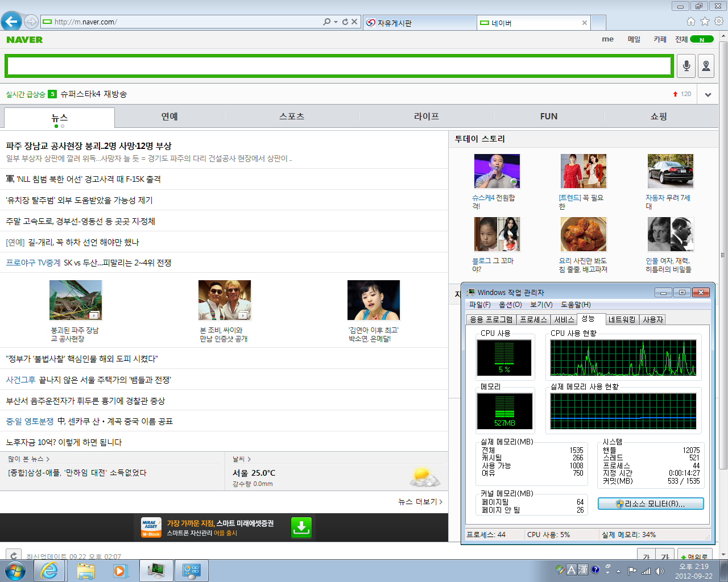Click the Show desktop strip on the taskbar
This screenshot has height=582, width=728.
[724, 571]
